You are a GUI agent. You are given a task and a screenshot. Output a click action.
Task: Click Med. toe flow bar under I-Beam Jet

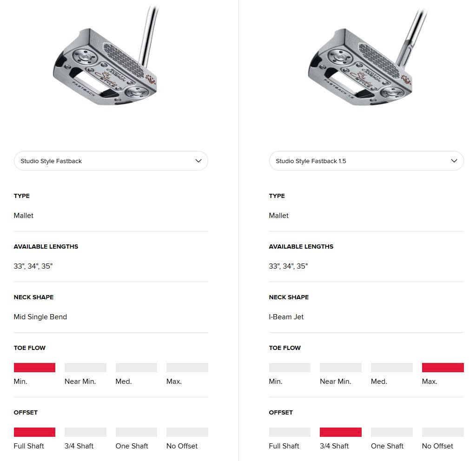click(391, 368)
